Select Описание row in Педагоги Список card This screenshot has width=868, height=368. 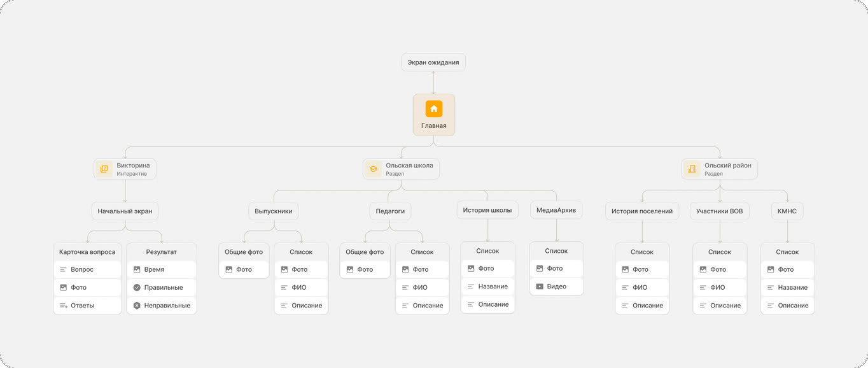(422, 305)
